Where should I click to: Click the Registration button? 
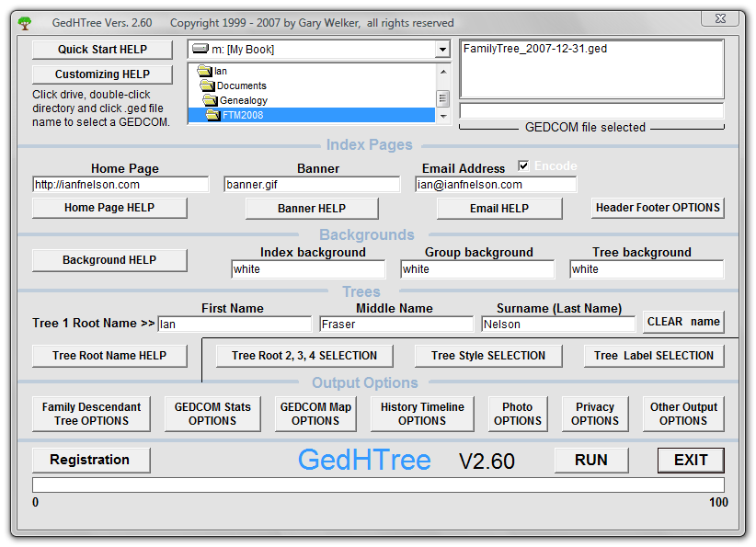tap(89, 460)
